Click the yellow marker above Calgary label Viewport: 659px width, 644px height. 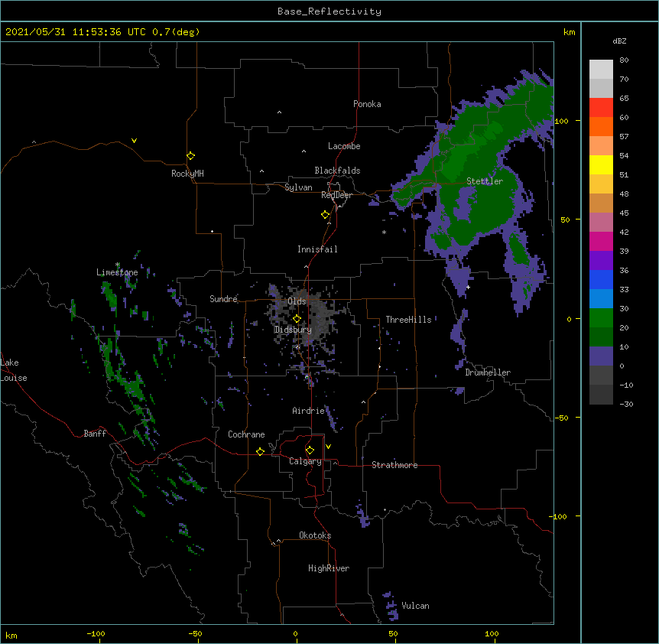(310, 450)
